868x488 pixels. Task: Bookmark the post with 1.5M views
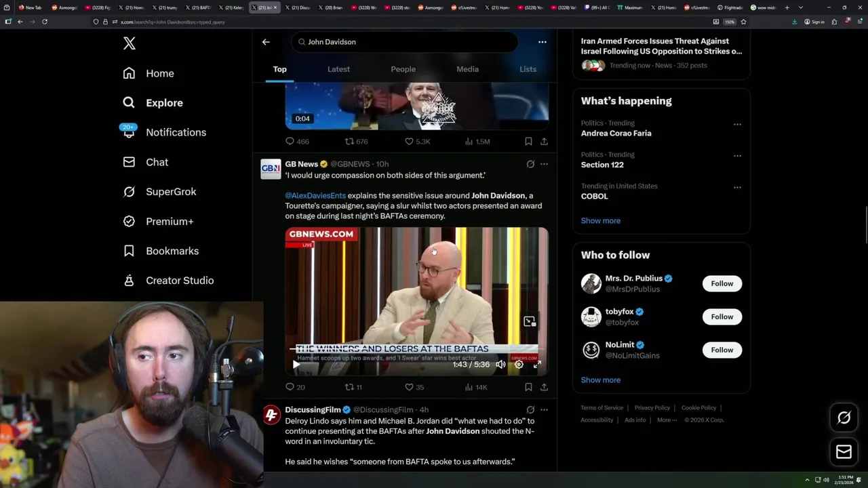pyautogui.click(x=528, y=142)
